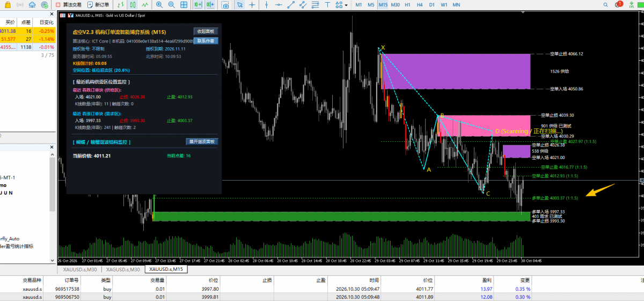Click Market Watch row with -1.14%

click(27, 39)
